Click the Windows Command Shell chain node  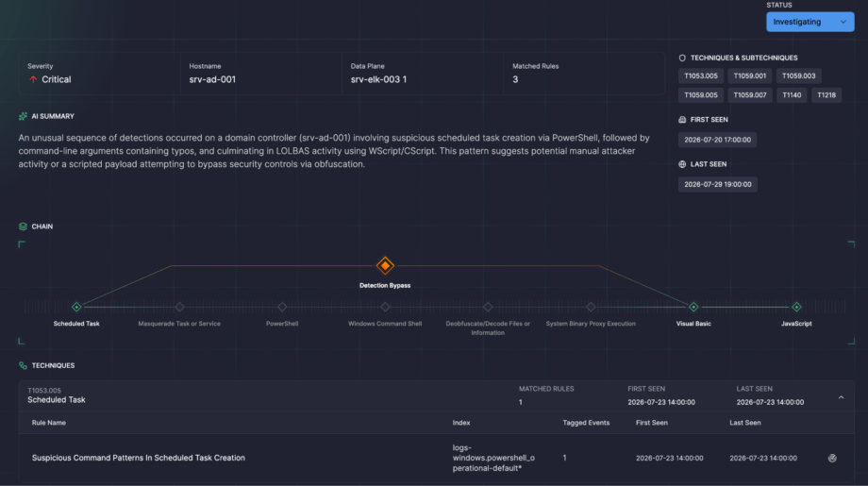click(385, 307)
